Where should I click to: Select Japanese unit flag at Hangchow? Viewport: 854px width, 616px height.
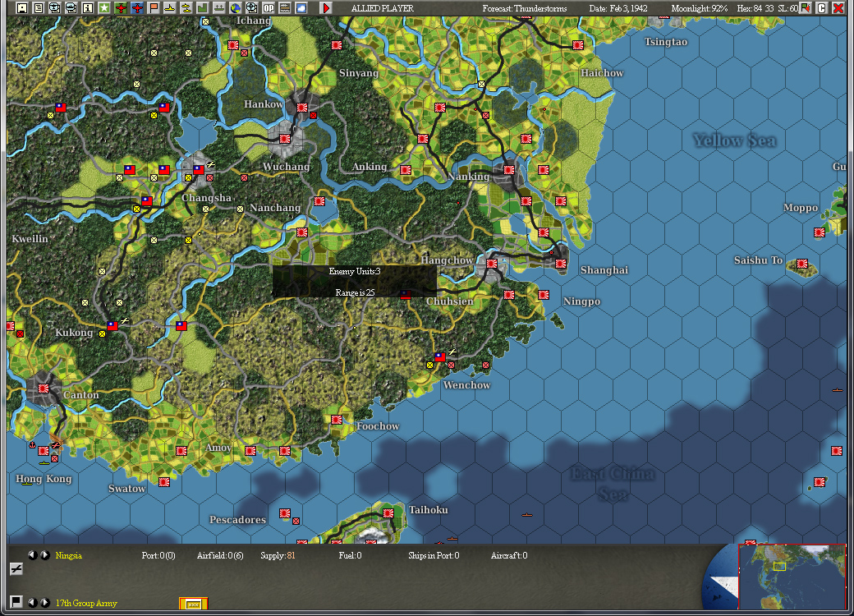coord(491,264)
